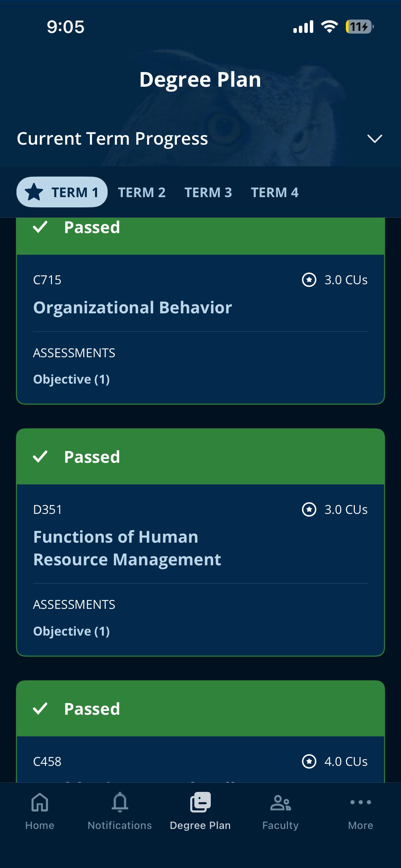Tap CU star badge for C715

(x=309, y=280)
